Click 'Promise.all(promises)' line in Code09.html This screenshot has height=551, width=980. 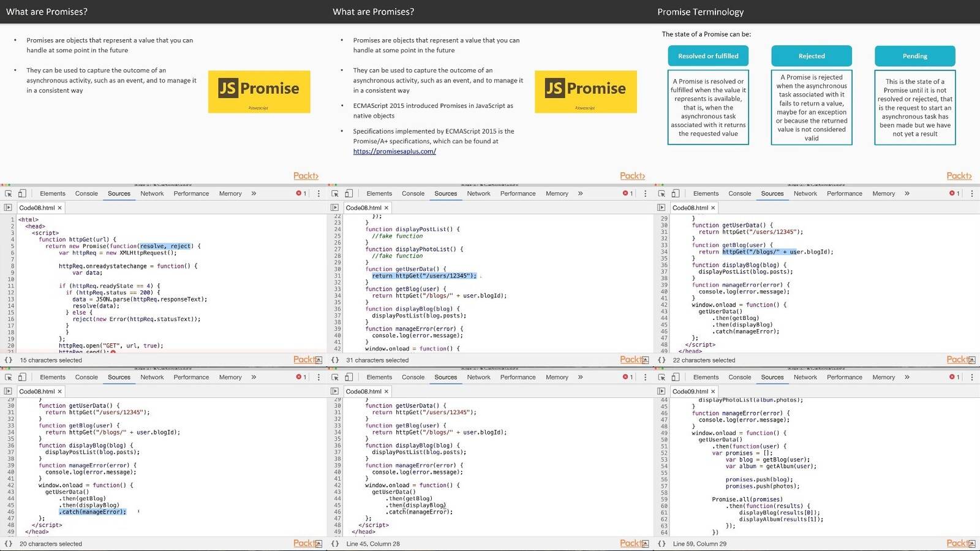(x=747, y=500)
